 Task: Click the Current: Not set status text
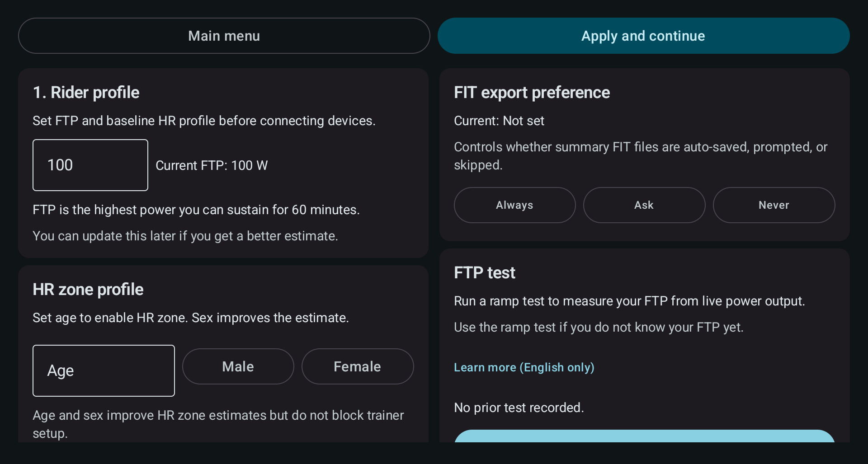click(x=499, y=121)
